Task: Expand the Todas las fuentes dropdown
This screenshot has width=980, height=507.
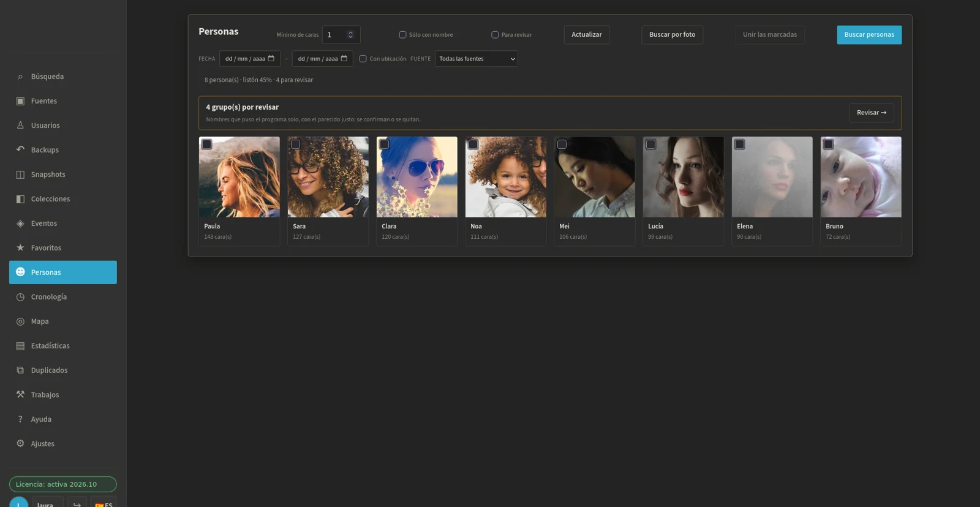Action: point(477,59)
